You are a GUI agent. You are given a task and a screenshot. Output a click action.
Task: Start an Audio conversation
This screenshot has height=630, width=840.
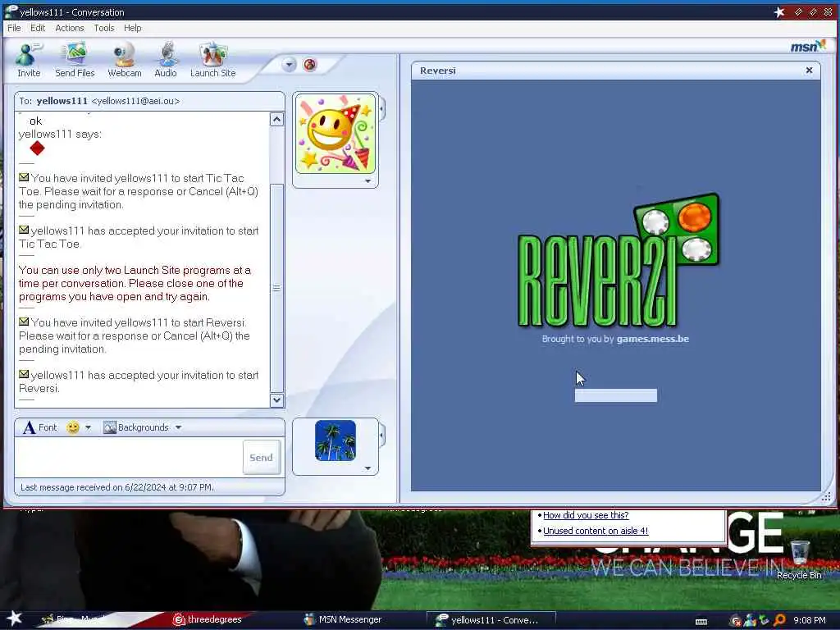(166, 59)
